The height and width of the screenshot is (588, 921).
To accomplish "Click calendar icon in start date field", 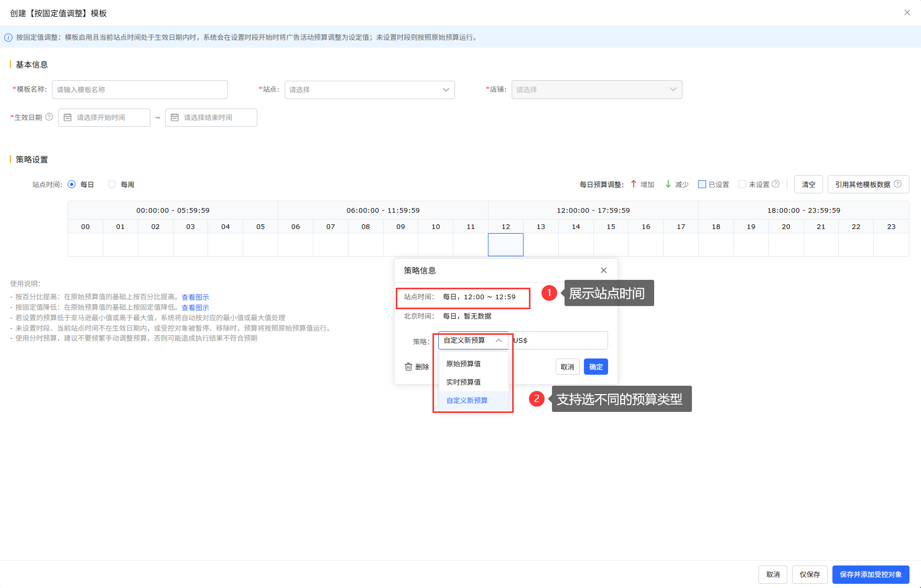I will pyautogui.click(x=68, y=117).
